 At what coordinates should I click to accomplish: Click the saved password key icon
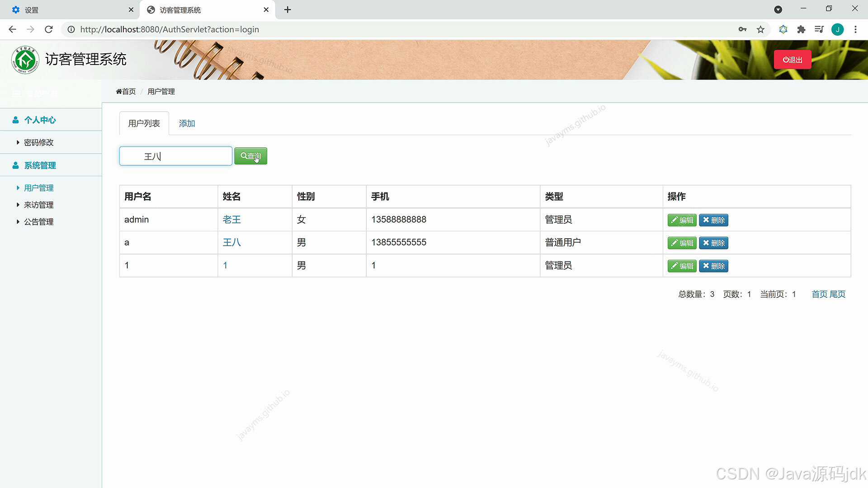click(742, 29)
